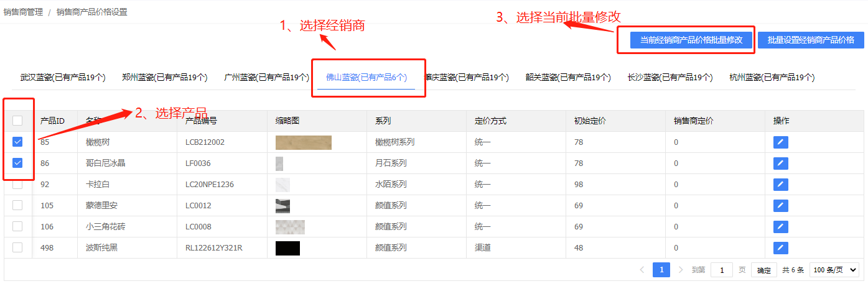Click the 共 6 条 total count text
This screenshot has height=304, width=868.
coord(793,270)
